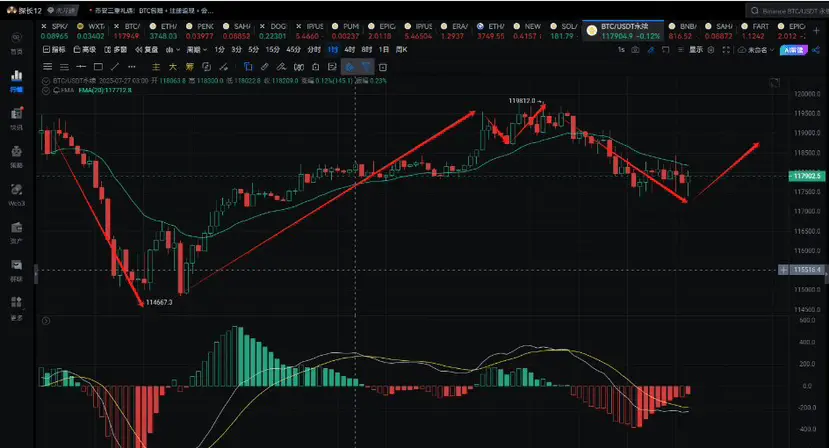Select the 15分 timeframe

point(272,50)
